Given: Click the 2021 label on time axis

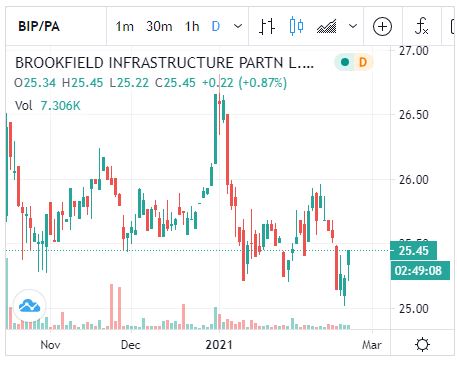Looking at the screenshot, I should (219, 345).
